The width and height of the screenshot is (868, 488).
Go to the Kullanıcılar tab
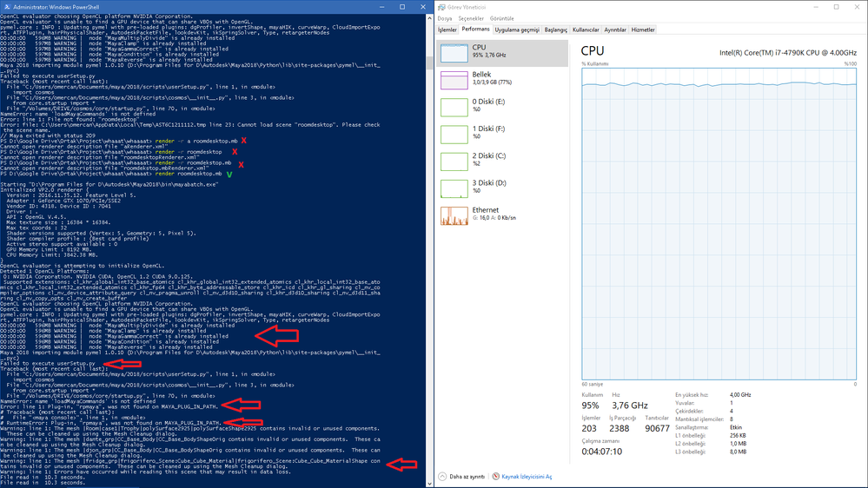tap(586, 30)
